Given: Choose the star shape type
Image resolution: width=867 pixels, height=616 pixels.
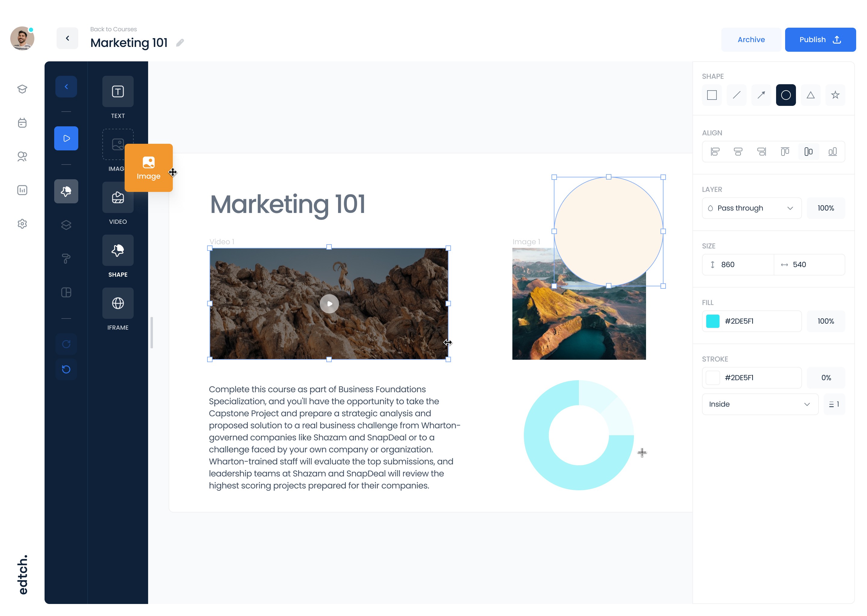Looking at the screenshot, I should click(835, 95).
